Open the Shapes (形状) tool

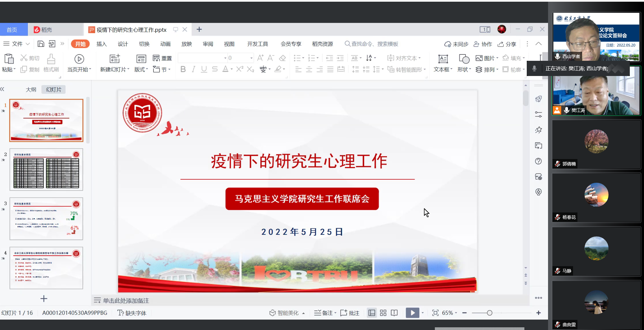point(464,59)
